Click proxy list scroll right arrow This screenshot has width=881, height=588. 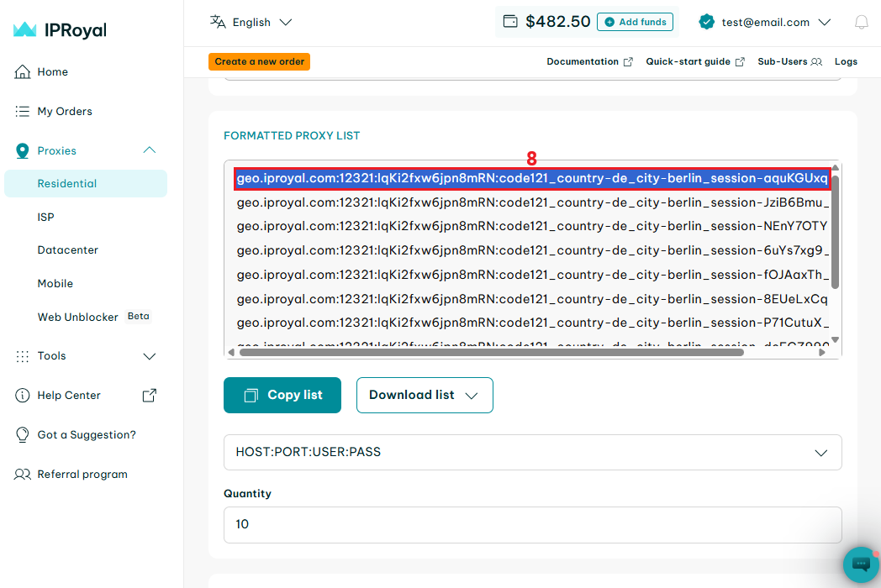tap(822, 353)
